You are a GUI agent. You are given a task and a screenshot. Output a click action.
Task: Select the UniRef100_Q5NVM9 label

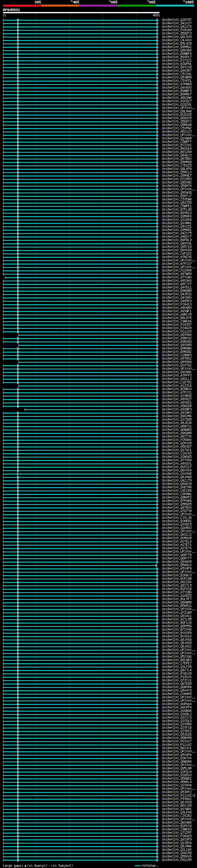176,738
